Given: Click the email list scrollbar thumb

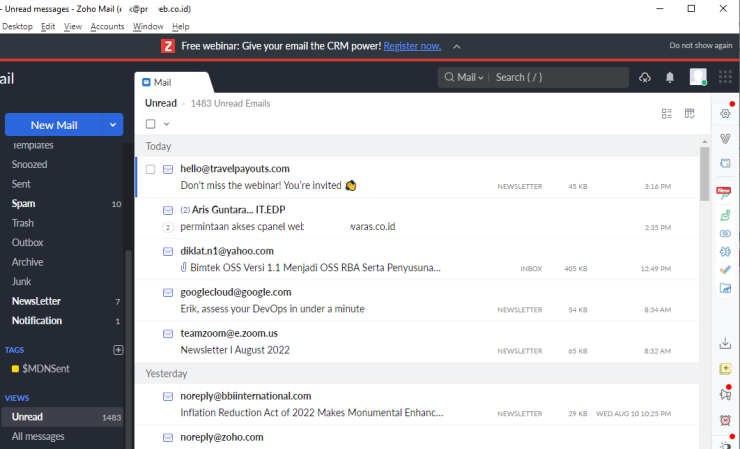Looking at the screenshot, I should [705, 174].
